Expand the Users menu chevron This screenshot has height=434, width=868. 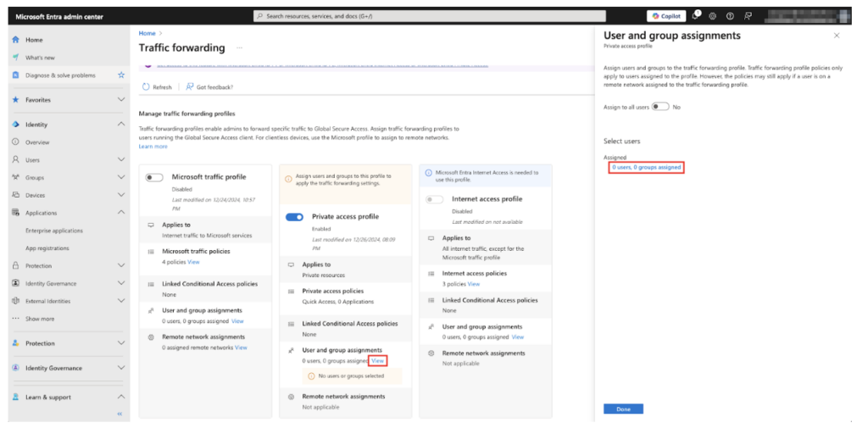pyautogui.click(x=121, y=160)
